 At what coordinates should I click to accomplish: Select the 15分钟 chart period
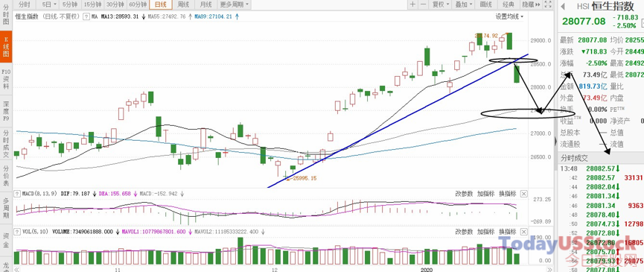(x=92, y=4)
